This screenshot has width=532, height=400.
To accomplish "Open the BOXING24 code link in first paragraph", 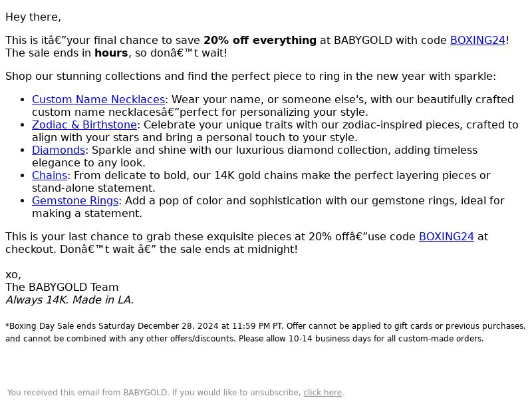I will (477, 41).
